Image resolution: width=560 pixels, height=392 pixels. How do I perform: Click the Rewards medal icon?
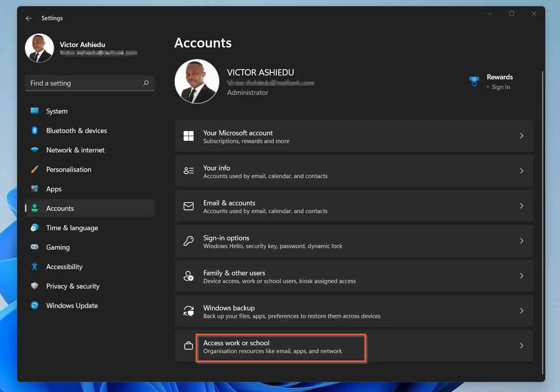tap(474, 81)
